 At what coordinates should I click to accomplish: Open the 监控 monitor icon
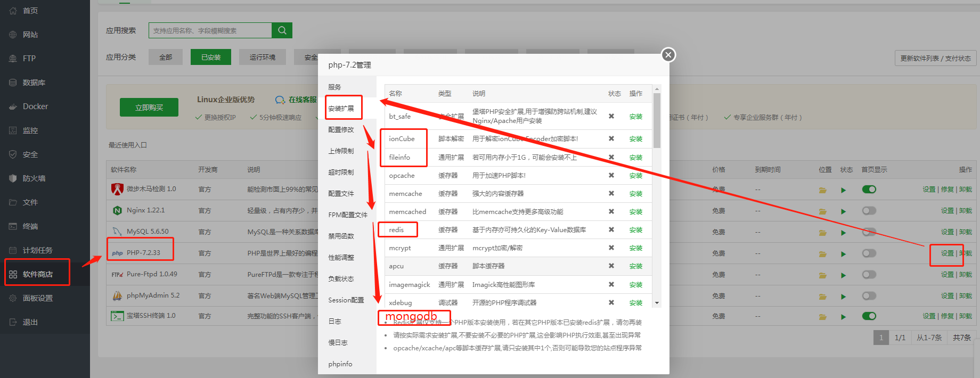point(13,130)
